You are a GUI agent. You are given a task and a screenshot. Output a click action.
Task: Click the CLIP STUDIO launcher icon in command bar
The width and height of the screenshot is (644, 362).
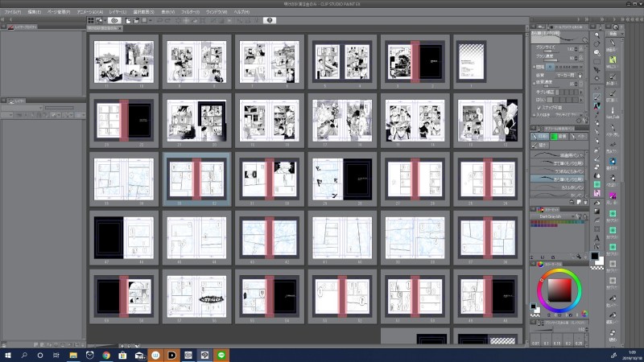[114, 20]
